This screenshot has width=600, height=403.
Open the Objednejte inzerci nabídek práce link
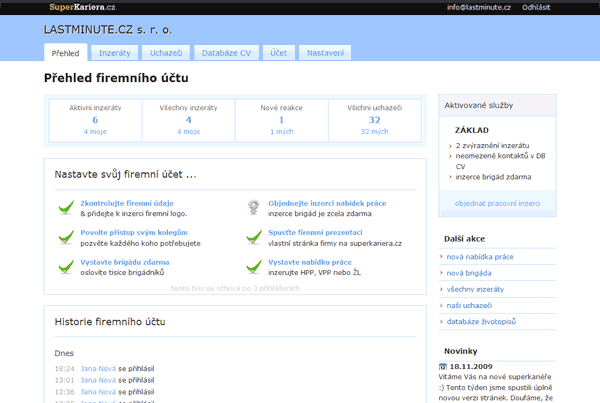(327, 203)
